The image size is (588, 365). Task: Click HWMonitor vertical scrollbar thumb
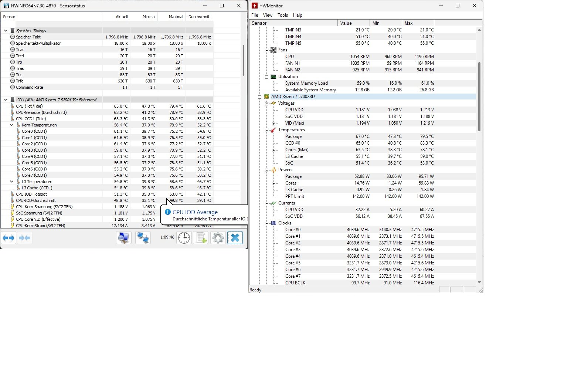coord(479,97)
